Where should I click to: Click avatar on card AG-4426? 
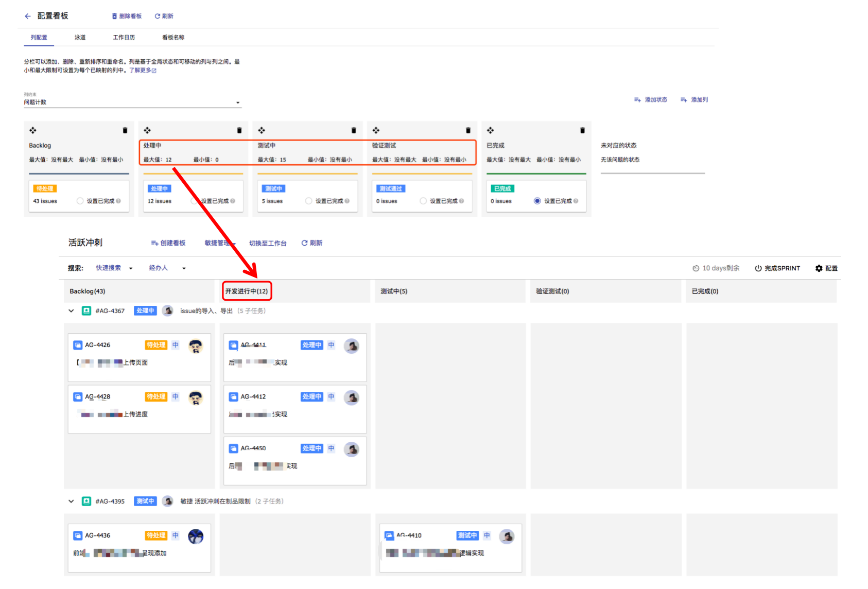click(196, 346)
